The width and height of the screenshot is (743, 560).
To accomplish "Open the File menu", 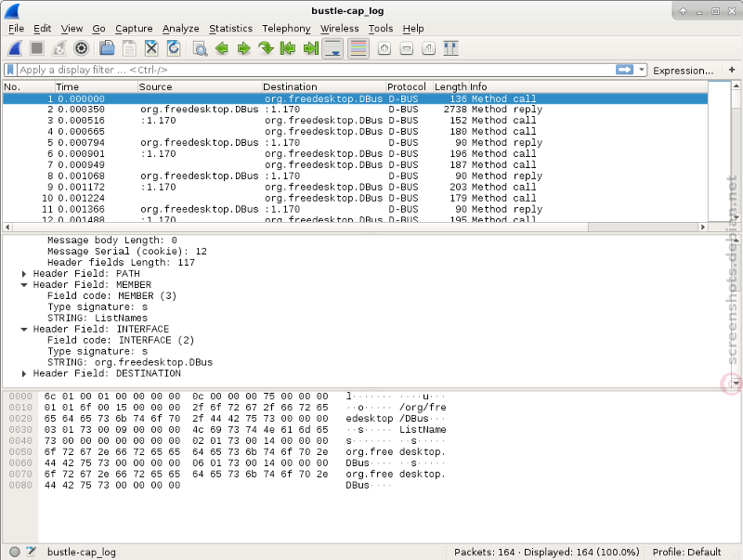I will (x=16, y=29).
